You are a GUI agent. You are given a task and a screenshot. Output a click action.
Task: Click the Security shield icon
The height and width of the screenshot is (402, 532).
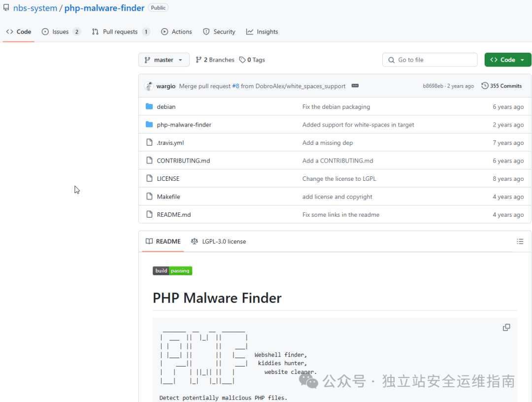206,32
